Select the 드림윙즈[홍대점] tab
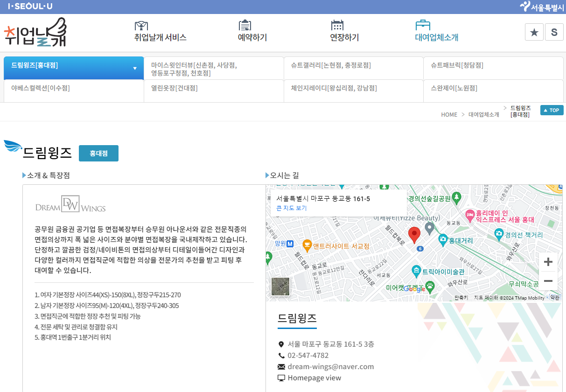The height and width of the screenshot is (392, 566). point(74,68)
